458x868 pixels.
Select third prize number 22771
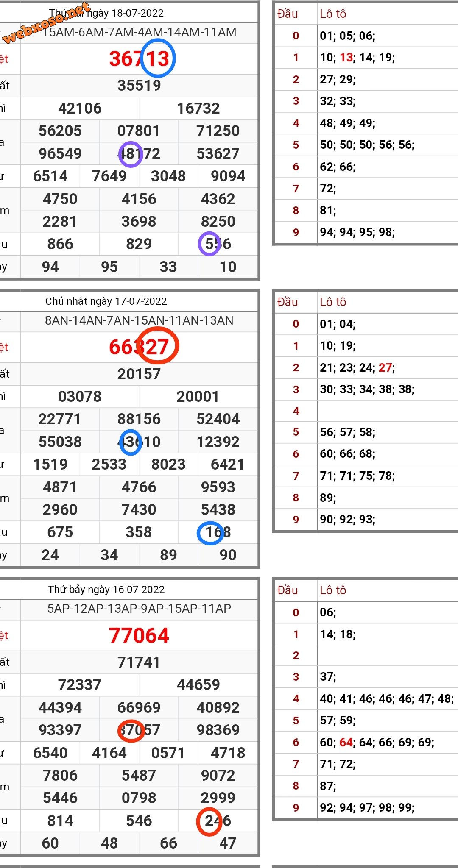60,419
